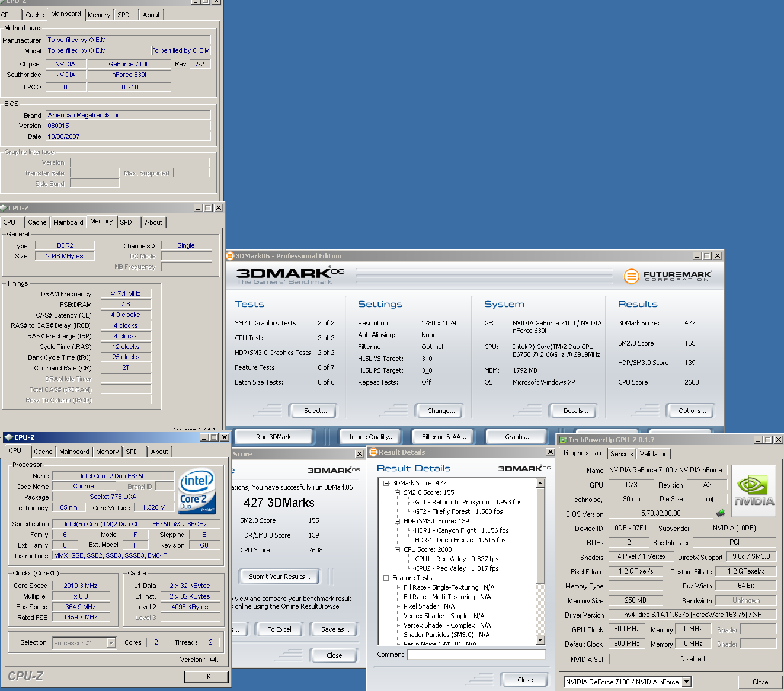Click the Run 3DMark button
Image resolution: width=784 pixels, height=691 pixels.
[273, 437]
